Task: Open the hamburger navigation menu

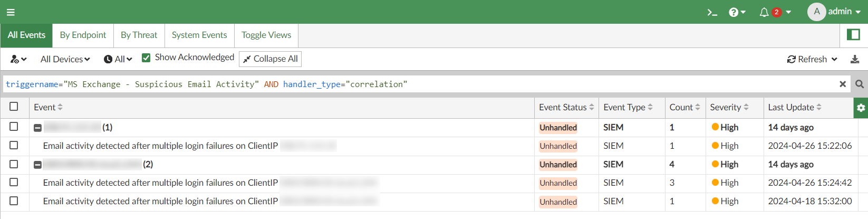Action: [11, 12]
